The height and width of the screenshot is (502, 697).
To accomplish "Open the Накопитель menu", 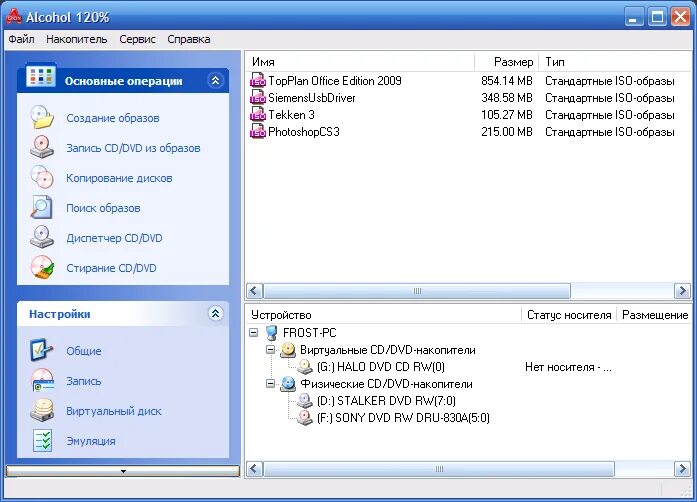I will [x=76, y=39].
